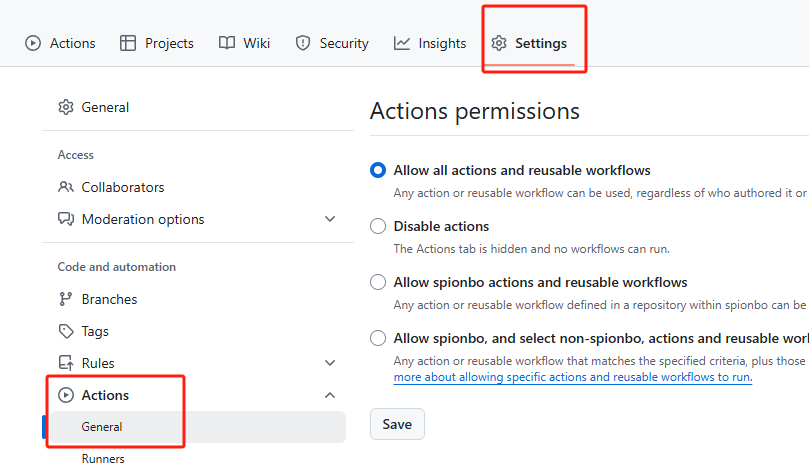Expand the Moderation options chevron
Screen dimensions: 809x469
(x=330, y=219)
